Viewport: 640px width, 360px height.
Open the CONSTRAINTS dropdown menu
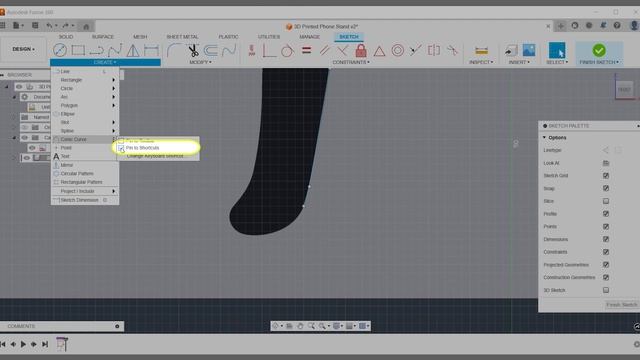pos(351,62)
